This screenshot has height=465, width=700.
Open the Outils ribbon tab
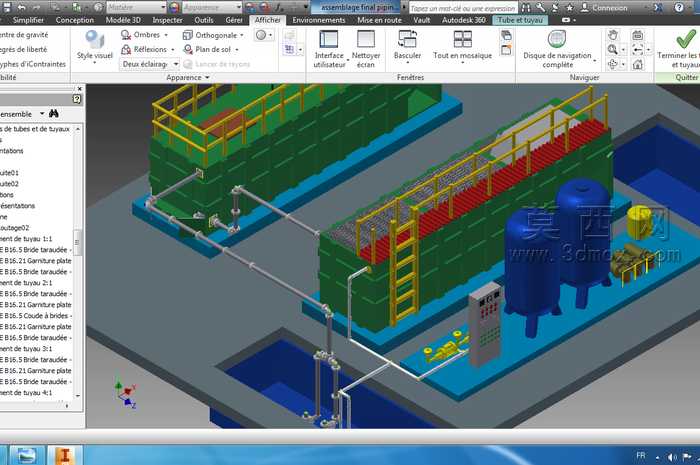click(x=204, y=20)
